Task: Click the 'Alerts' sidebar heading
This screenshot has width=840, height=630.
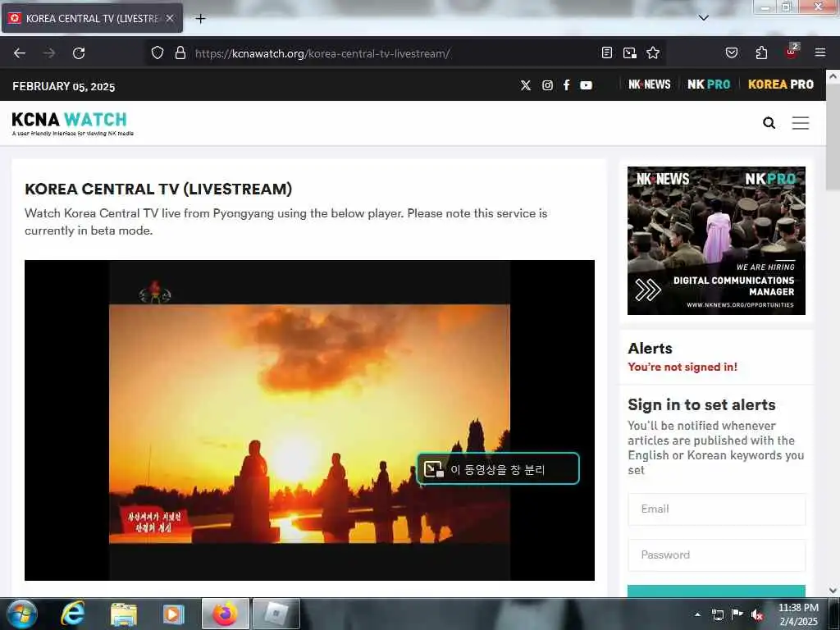Action: (x=650, y=348)
